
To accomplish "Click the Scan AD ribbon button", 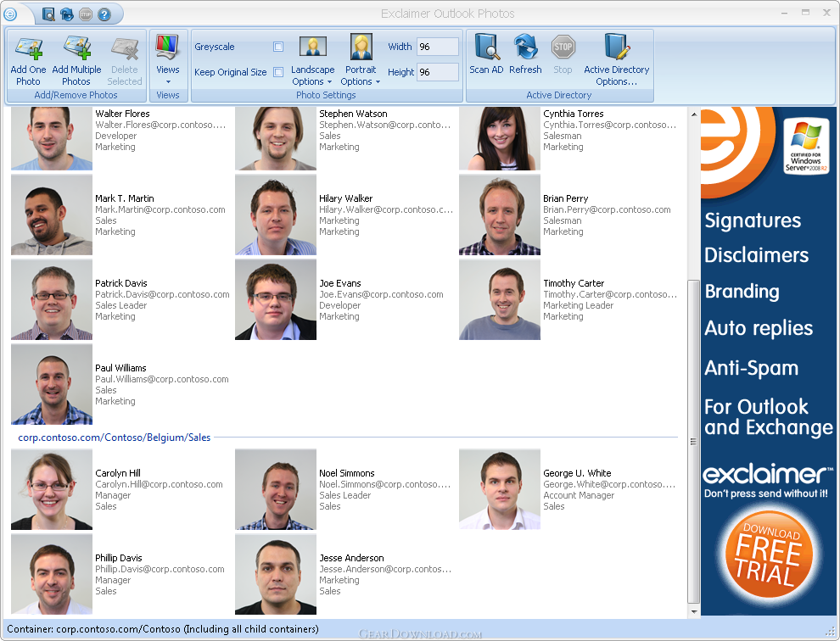I will (x=486, y=54).
